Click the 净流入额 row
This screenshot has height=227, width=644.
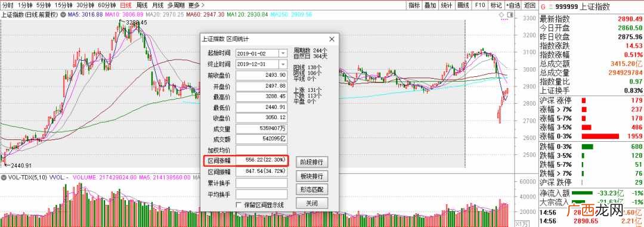591,192
